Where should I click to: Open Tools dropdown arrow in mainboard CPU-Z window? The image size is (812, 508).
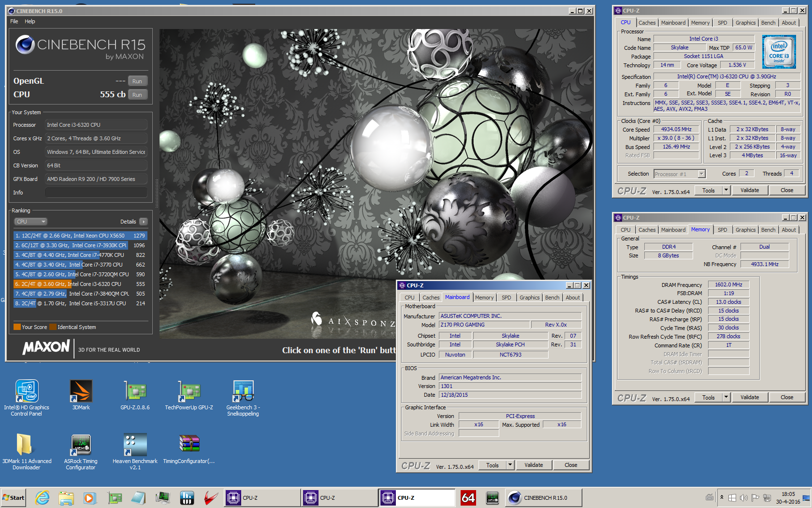pyautogui.click(x=509, y=465)
